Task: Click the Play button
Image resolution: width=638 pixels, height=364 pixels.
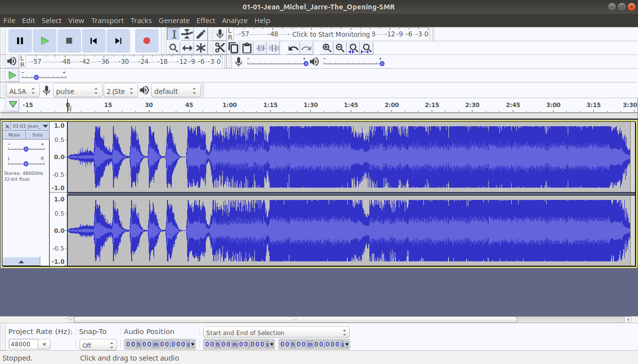Action: [45, 41]
